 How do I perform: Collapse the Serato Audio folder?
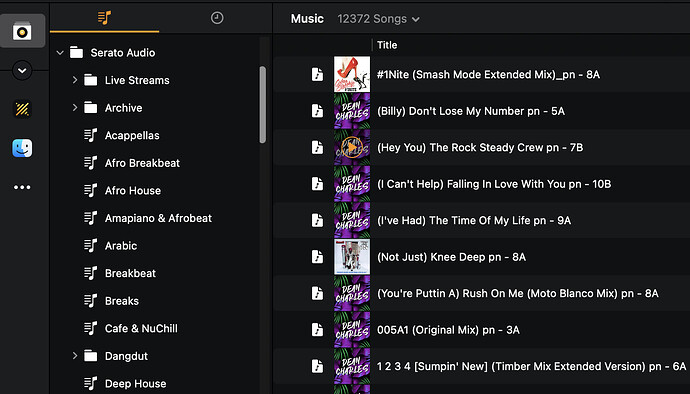[60, 53]
